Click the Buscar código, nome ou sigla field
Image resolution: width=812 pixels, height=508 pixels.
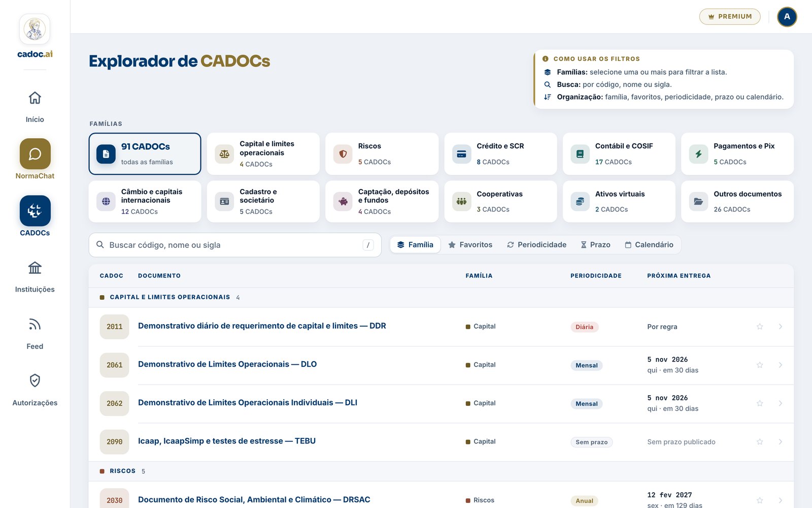point(235,245)
